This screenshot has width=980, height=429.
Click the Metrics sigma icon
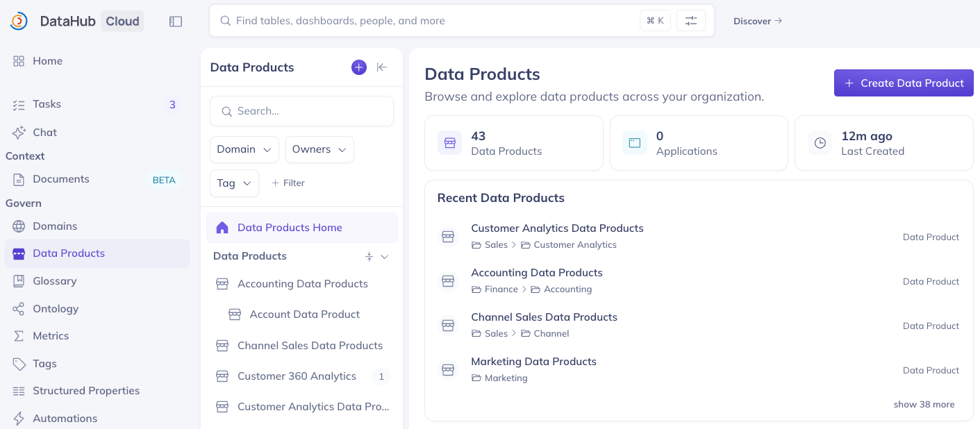[x=19, y=336]
